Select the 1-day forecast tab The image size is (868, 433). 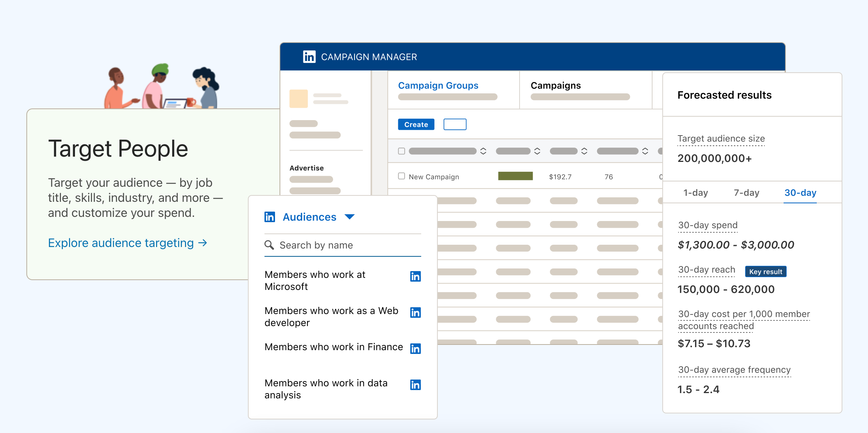coord(695,193)
